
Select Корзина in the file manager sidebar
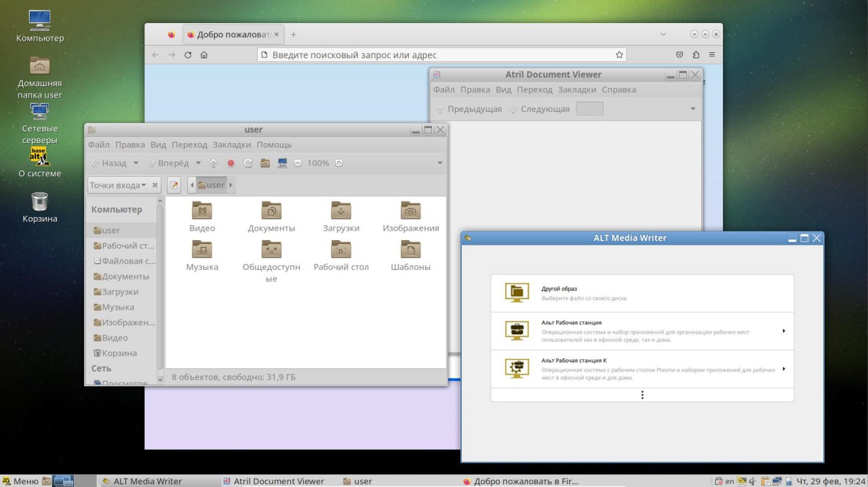coord(115,353)
